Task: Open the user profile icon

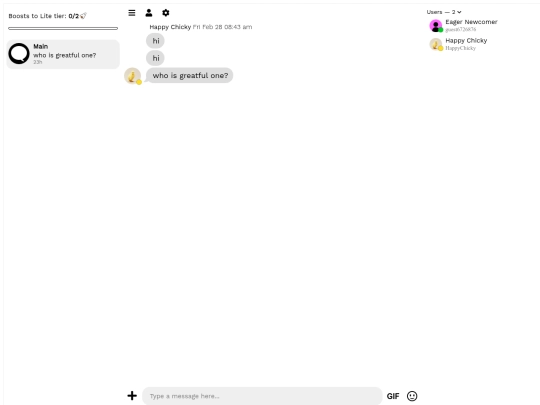Action: pyautogui.click(x=148, y=13)
